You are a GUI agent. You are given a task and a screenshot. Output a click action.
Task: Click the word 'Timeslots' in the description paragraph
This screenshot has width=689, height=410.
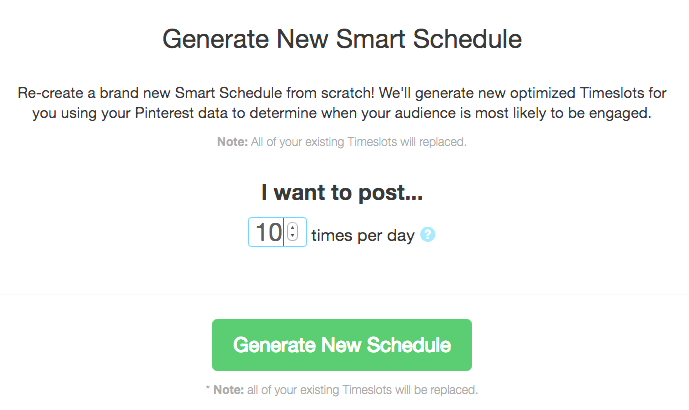[x=614, y=93]
